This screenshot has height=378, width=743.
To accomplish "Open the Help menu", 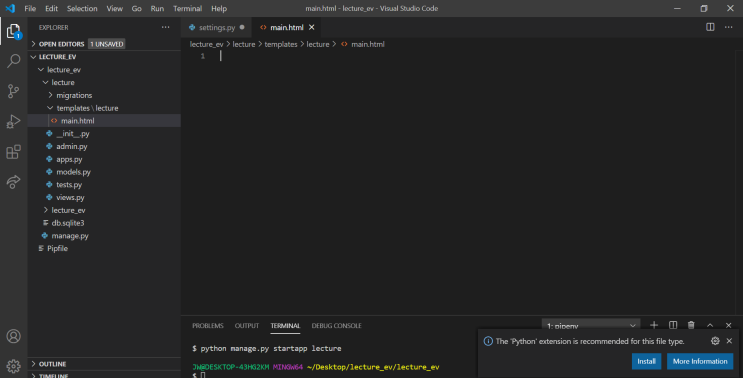I will click(x=219, y=9).
